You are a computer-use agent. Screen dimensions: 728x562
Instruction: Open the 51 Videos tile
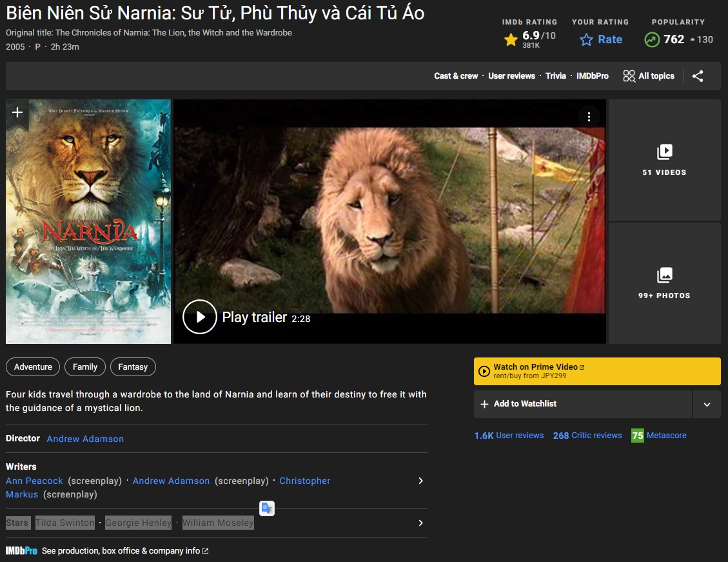pos(664,160)
